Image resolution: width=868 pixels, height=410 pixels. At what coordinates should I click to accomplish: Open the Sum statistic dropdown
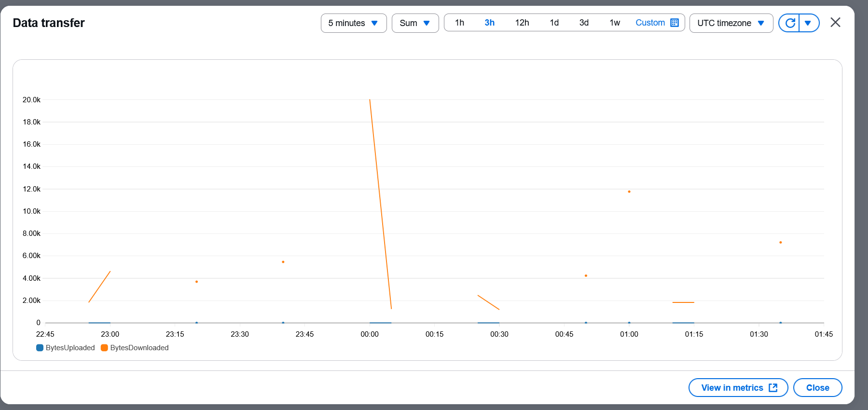414,23
